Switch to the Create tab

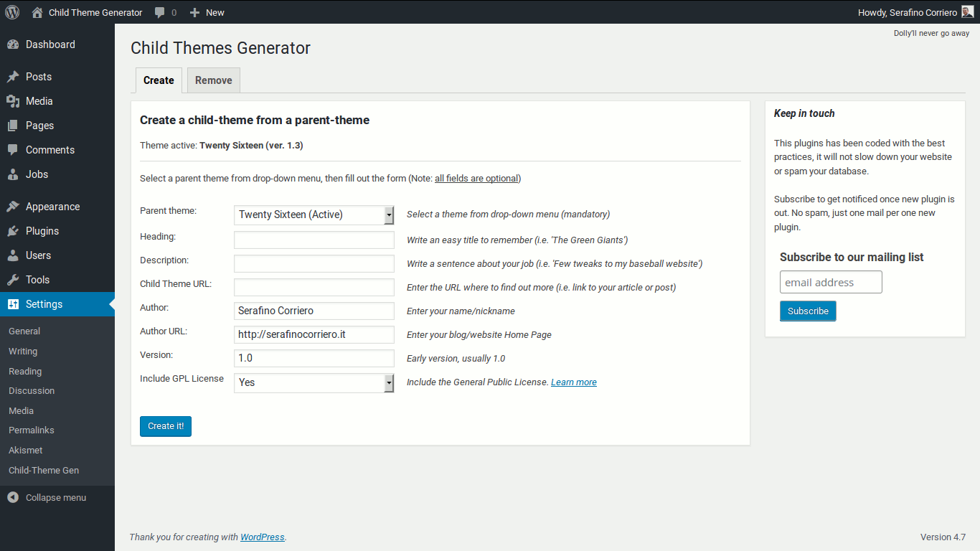click(x=159, y=80)
